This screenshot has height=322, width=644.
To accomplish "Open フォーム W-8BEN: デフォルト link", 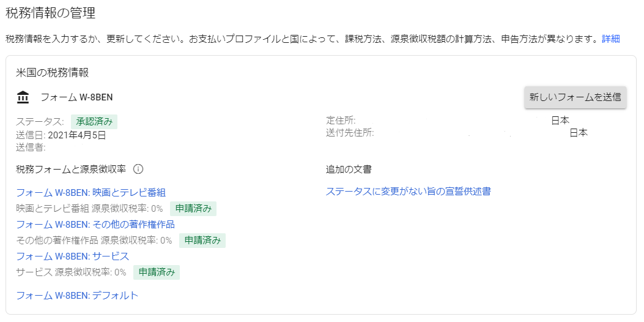I will (77, 296).
